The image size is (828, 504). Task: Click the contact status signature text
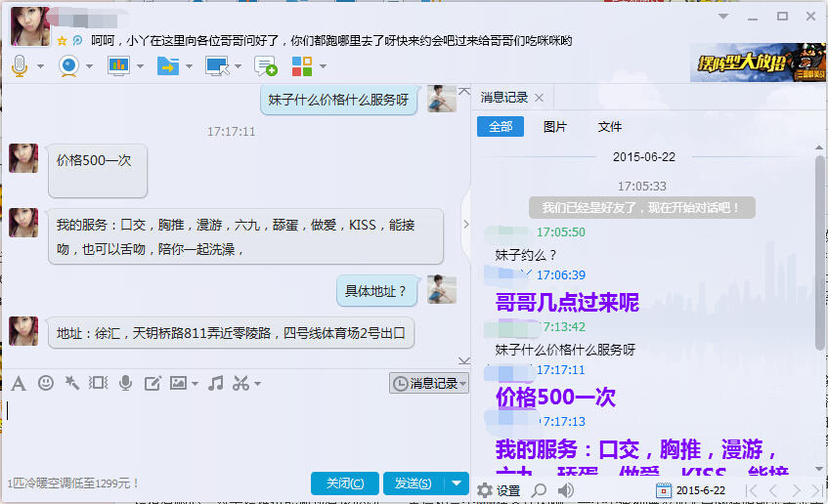click(331, 41)
